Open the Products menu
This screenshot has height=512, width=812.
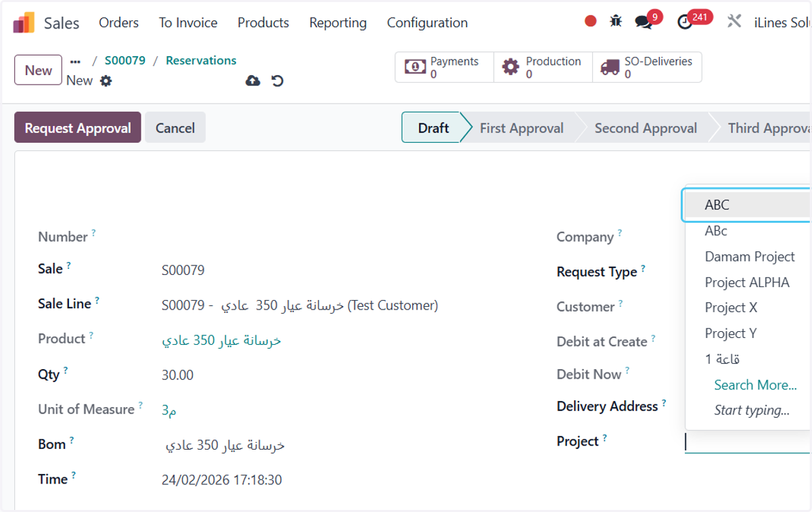(x=263, y=22)
